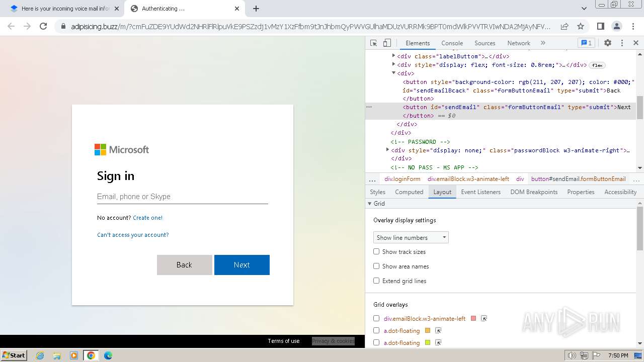Open the Chrome main menu three dots

pos(633,26)
